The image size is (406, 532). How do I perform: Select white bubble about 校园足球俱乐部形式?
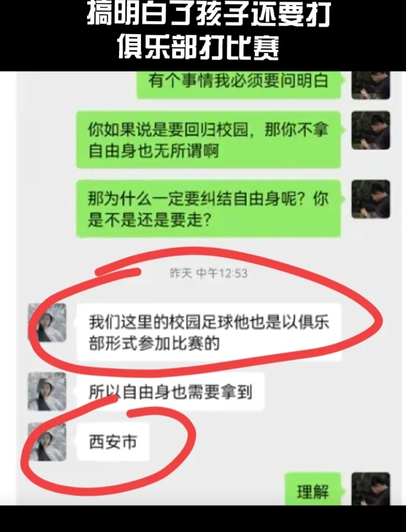[x=209, y=332]
